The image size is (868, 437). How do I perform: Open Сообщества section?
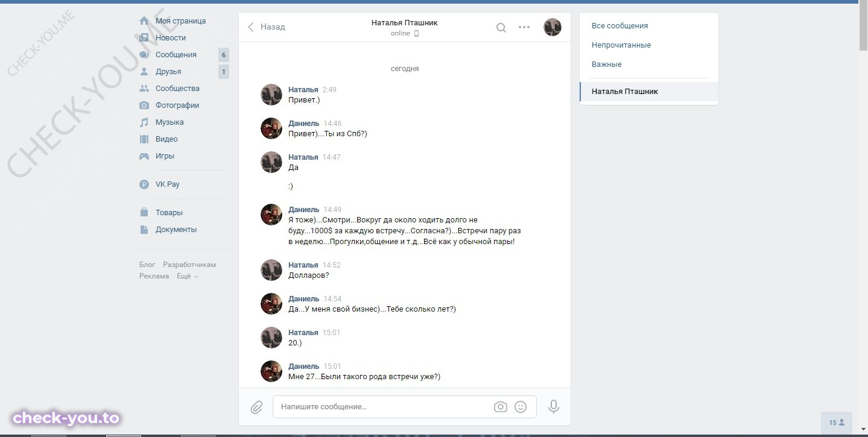[x=177, y=89]
